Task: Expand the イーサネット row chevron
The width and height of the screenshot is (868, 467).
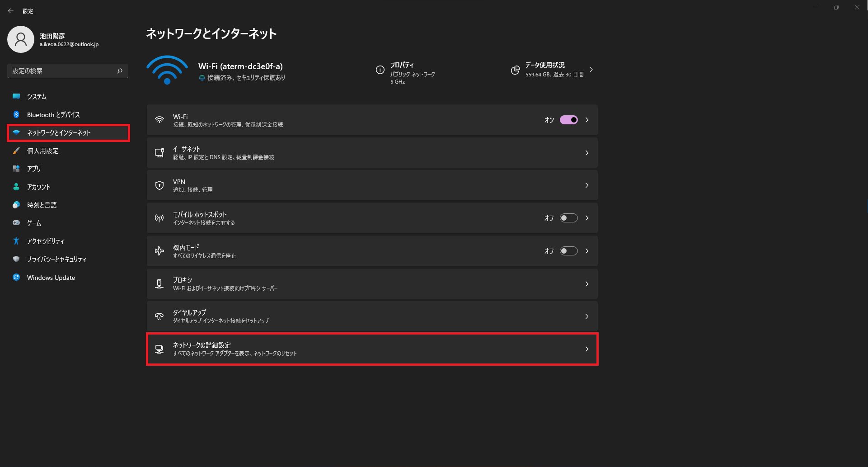Action: click(586, 153)
